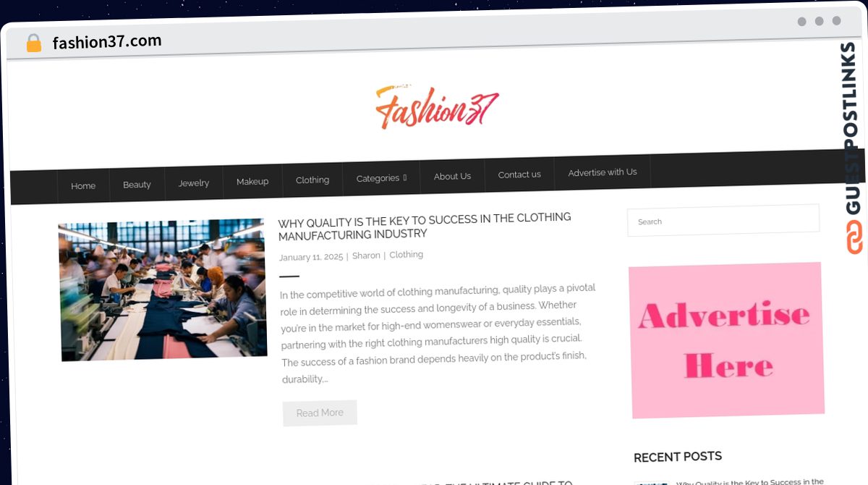Select Advertise with Us in navbar
This screenshot has height=485, width=868.
click(x=603, y=172)
